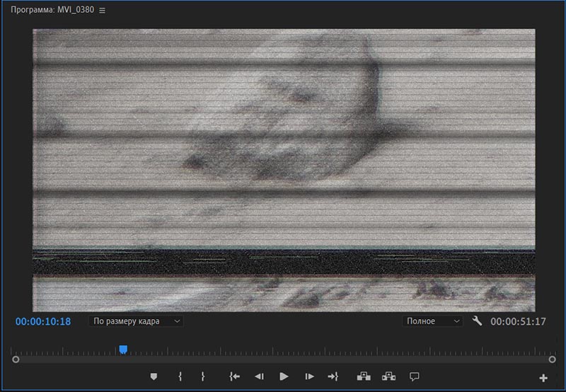Viewport: 566px width, 392px height.
Task: Open the button editor plus icon
Action: [x=543, y=378]
